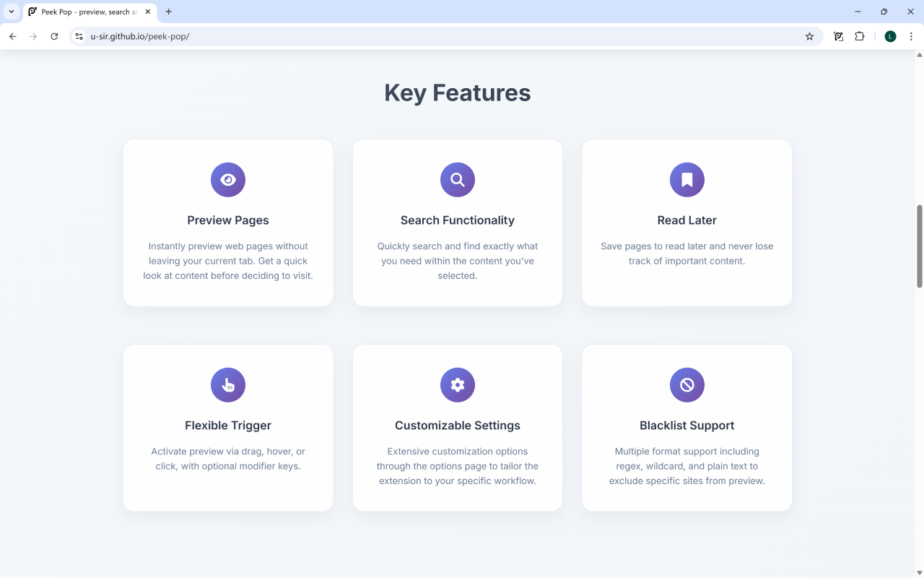Bookmark this page with the star icon
This screenshot has width=924, height=578.
pos(809,36)
